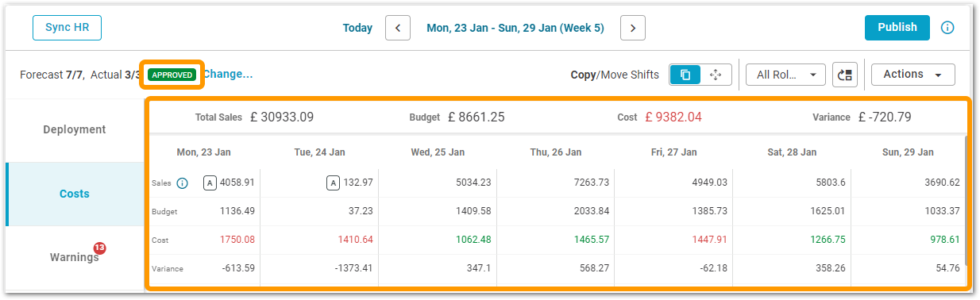Viewport: 980px width, 300px height.
Task: Click the previous week arrow button
Action: [x=398, y=28]
